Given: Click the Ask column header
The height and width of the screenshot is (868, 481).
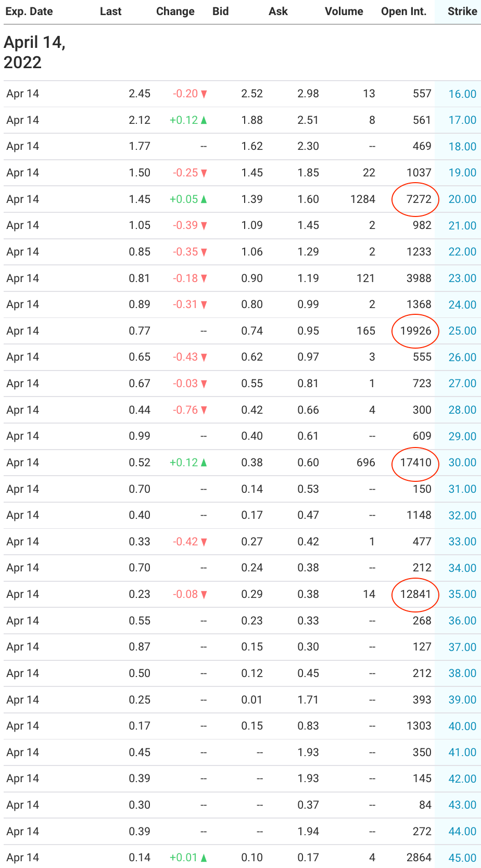Looking at the screenshot, I should point(279,11).
